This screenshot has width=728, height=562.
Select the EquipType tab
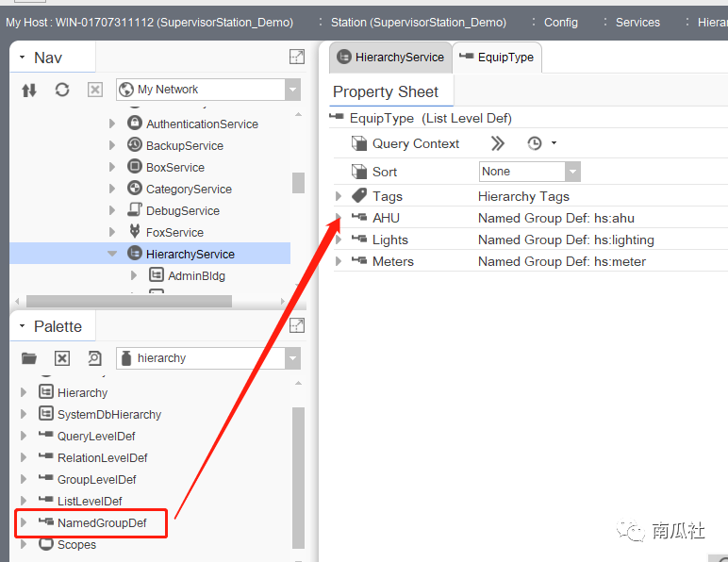pyautogui.click(x=497, y=58)
